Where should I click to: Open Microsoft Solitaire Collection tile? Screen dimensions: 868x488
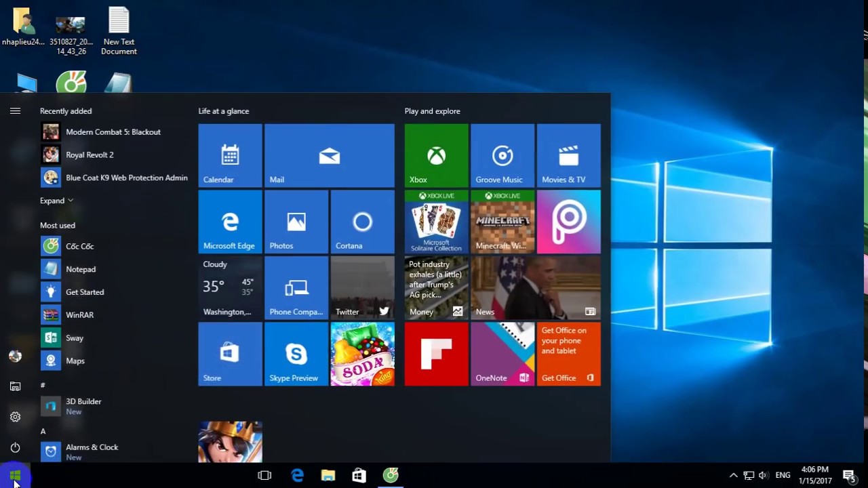[436, 222]
